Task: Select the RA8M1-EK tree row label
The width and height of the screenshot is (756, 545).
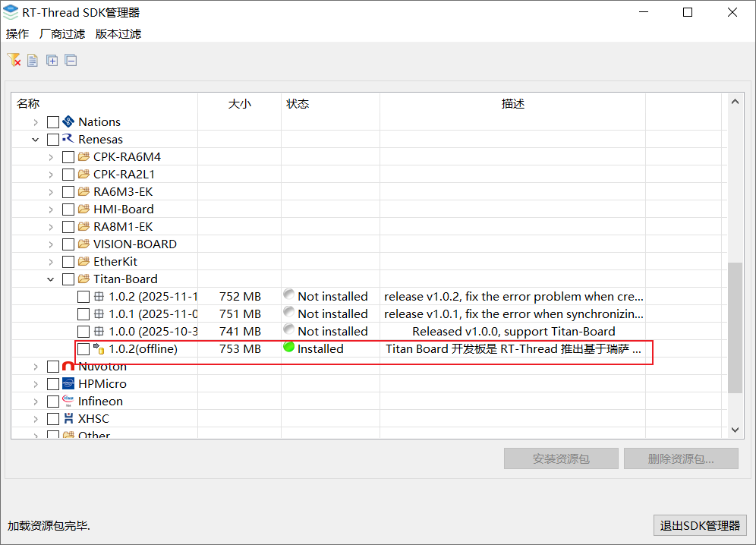Action: [x=123, y=227]
